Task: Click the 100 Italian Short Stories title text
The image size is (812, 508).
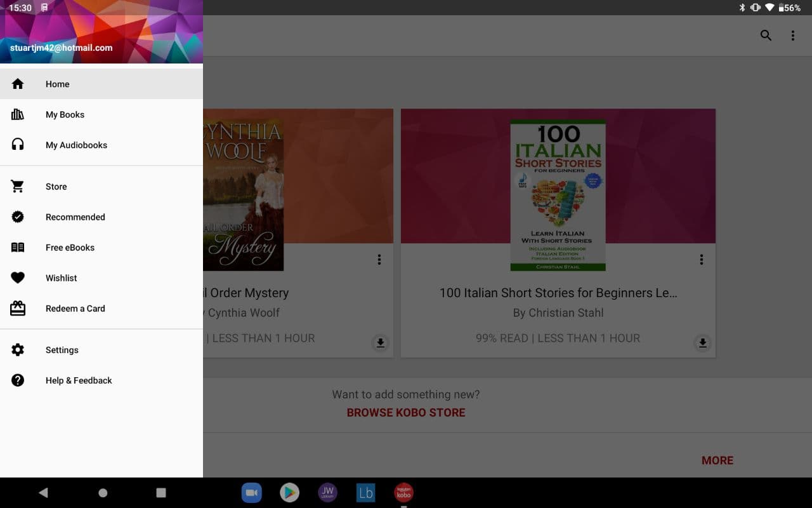Action: click(x=558, y=293)
